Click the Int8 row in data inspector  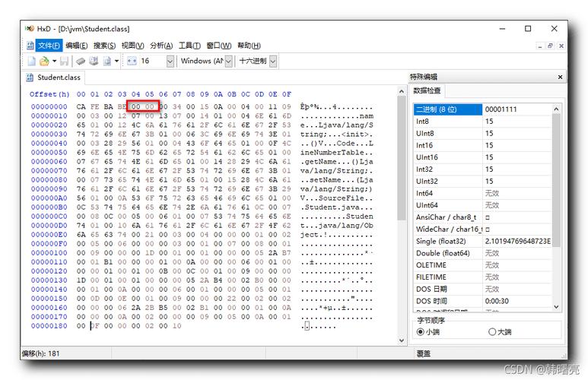click(482, 122)
